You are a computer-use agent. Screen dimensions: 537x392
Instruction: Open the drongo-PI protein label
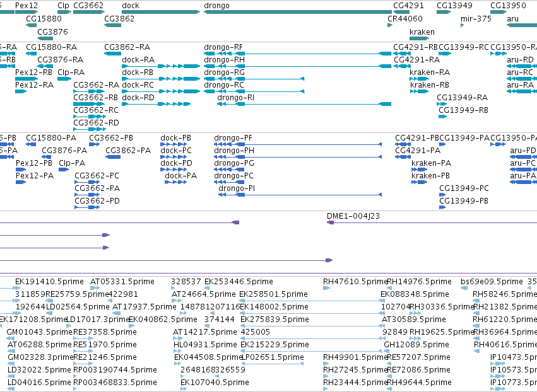[237, 188]
